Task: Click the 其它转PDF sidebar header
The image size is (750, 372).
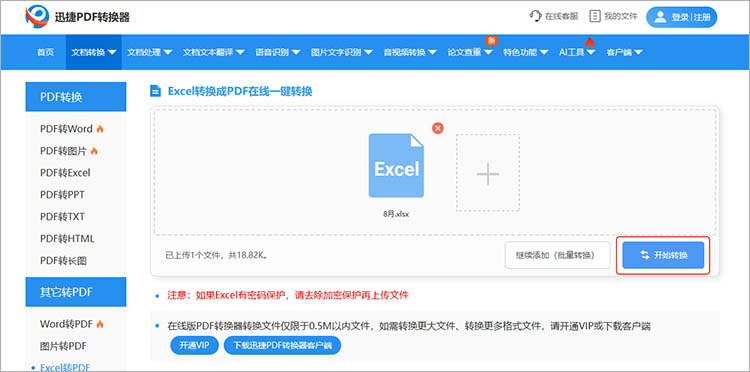Action: [x=76, y=292]
